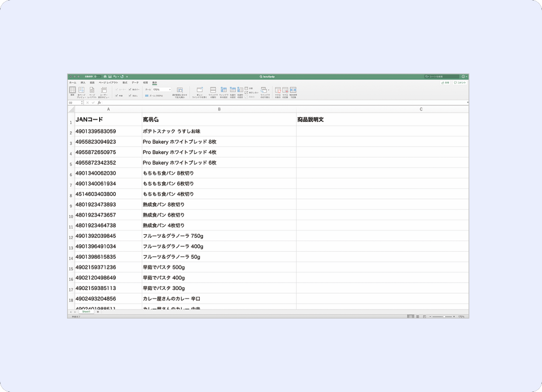
Task: Open Custom Views (ユーザー設定のビュー)
Action: [x=104, y=90]
